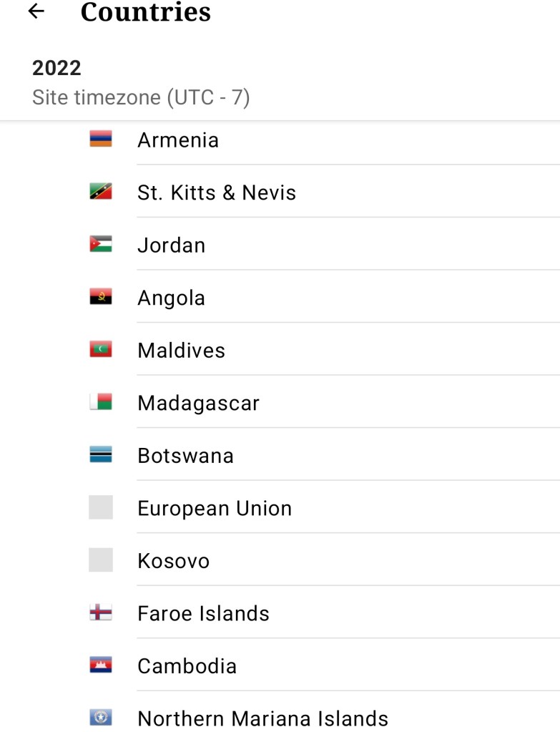Tap the Cambodia flag icon

pos(101,665)
